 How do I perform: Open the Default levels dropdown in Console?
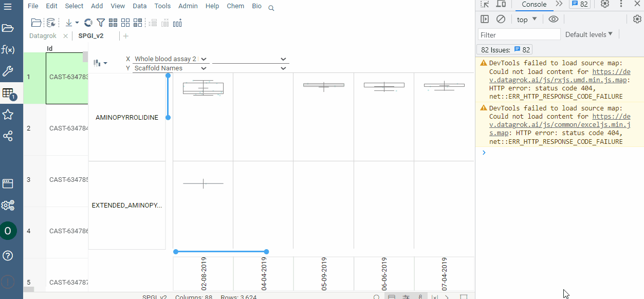point(588,34)
